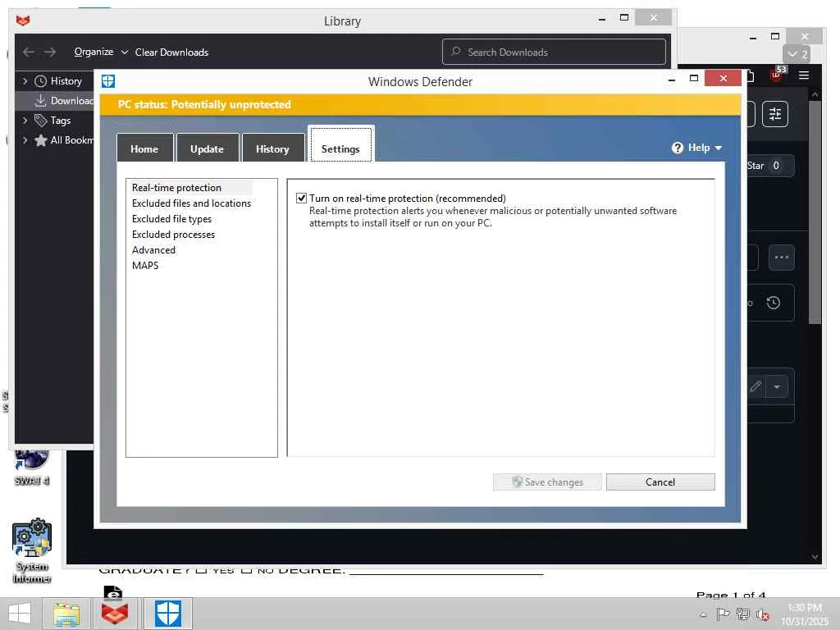Open the SWAT 4 desktop shortcut
The image size is (840, 630).
[x=32, y=468]
